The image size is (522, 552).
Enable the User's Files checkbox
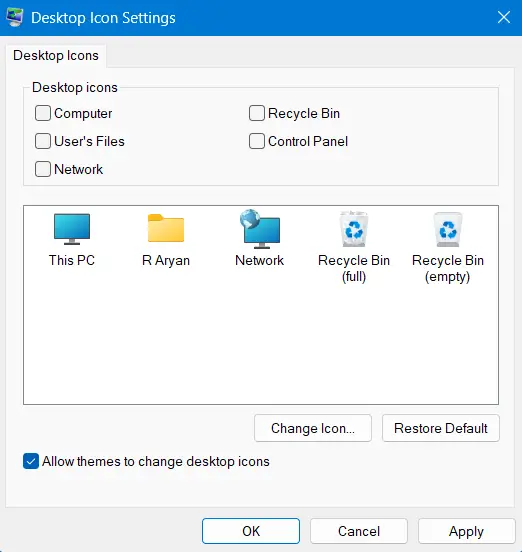(x=43, y=141)
